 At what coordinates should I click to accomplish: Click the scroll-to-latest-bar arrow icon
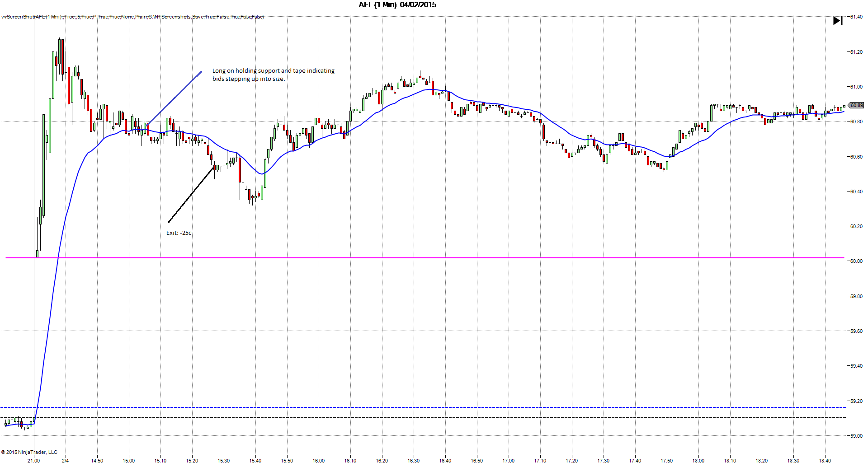838,21
